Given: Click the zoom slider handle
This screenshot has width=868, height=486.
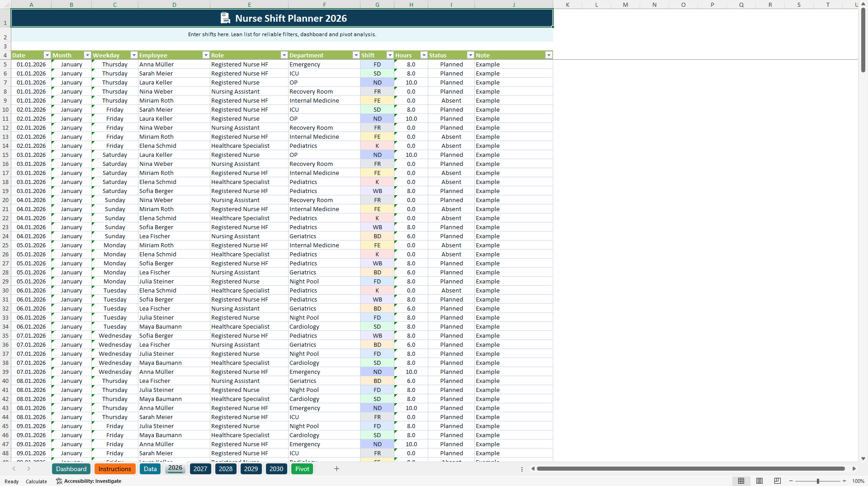Looking at the screenshot, I should (818, 481).
